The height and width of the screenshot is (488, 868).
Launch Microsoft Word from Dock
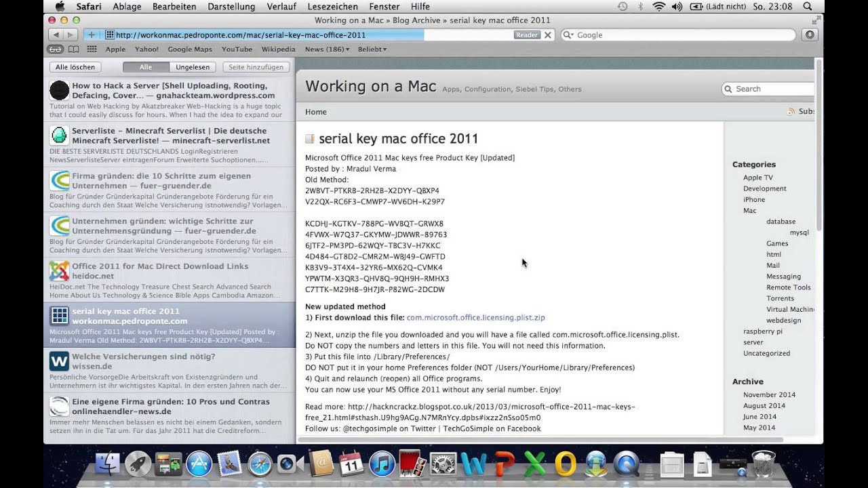(474, 464)
